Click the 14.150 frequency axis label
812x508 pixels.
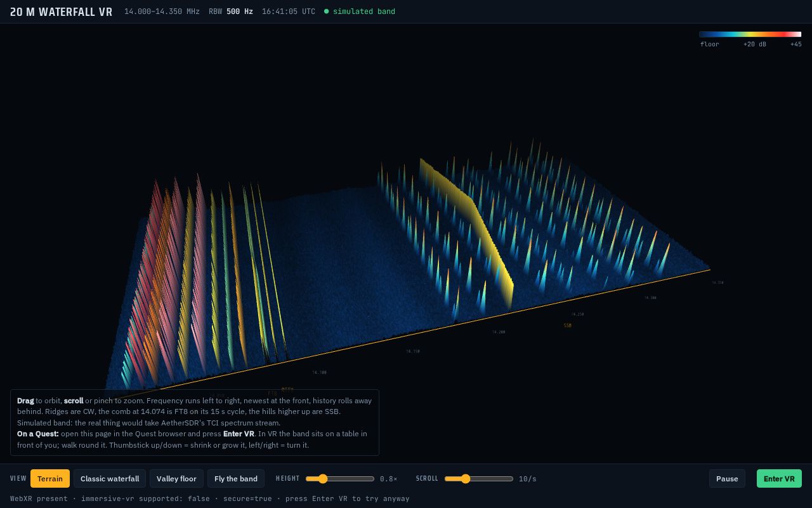pyautogui.click(x=413, y=351)
